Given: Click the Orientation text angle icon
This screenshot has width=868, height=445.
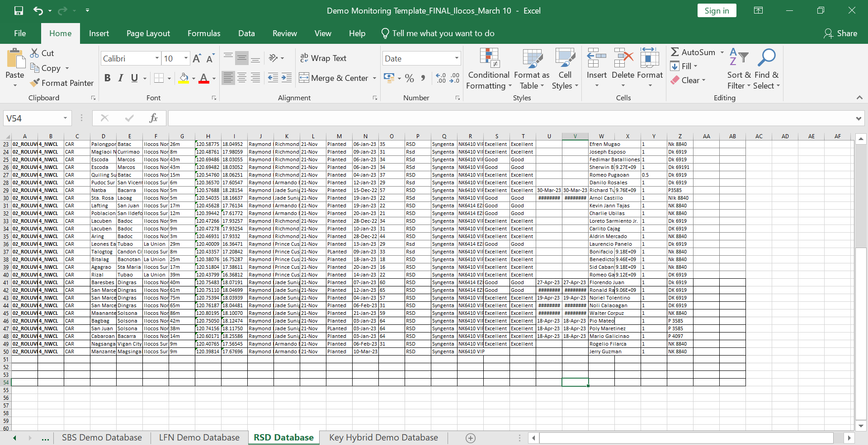Looking at the screenshot, I should point(274,58).
